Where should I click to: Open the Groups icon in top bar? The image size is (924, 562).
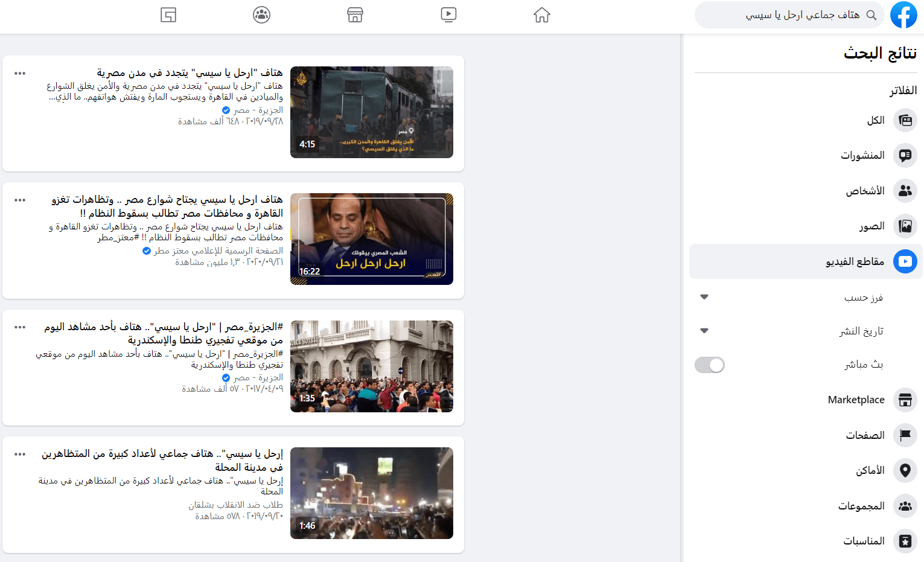point(261,14)
